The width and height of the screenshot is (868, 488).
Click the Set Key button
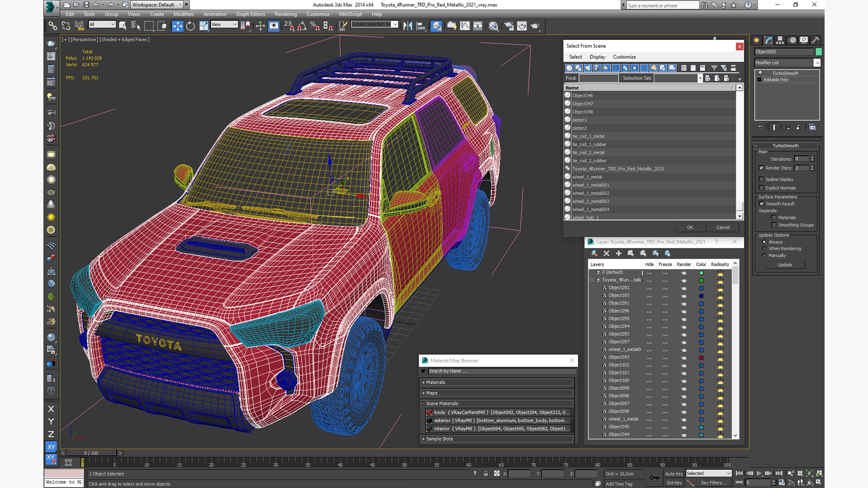[x=674, y=483]
